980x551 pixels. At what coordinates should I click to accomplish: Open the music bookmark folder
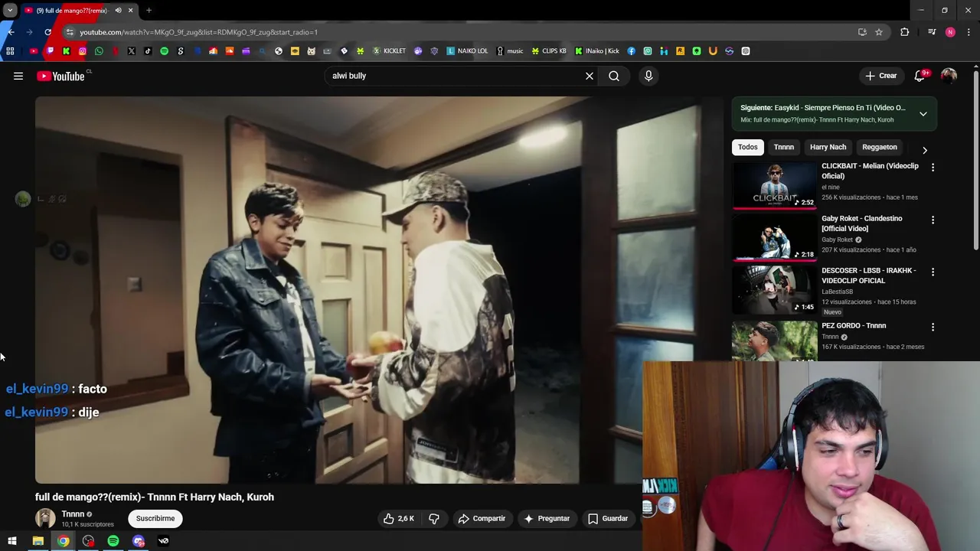[510, 51]
